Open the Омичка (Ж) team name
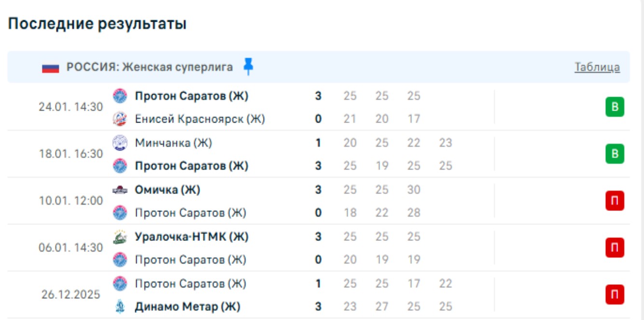The image size is (644, 320). (167, 190)
